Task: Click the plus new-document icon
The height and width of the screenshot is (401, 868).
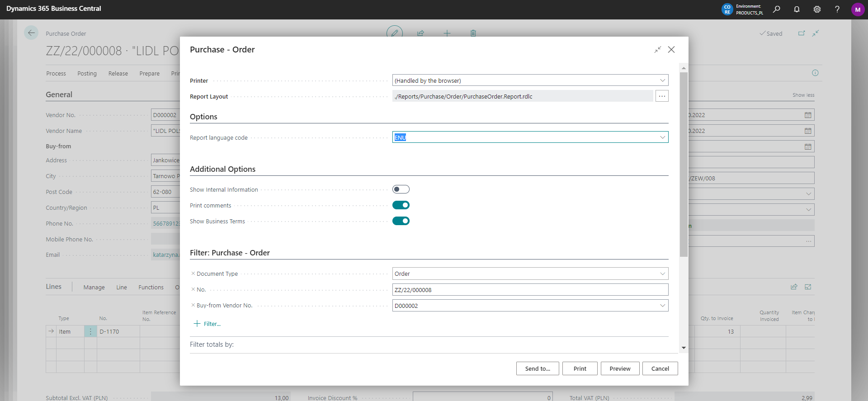Action: pyautogui.click(x=447, y=33)
